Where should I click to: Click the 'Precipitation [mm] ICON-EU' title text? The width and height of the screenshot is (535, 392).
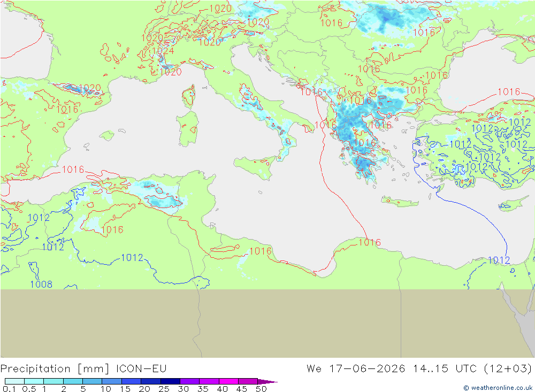(83, 369)
